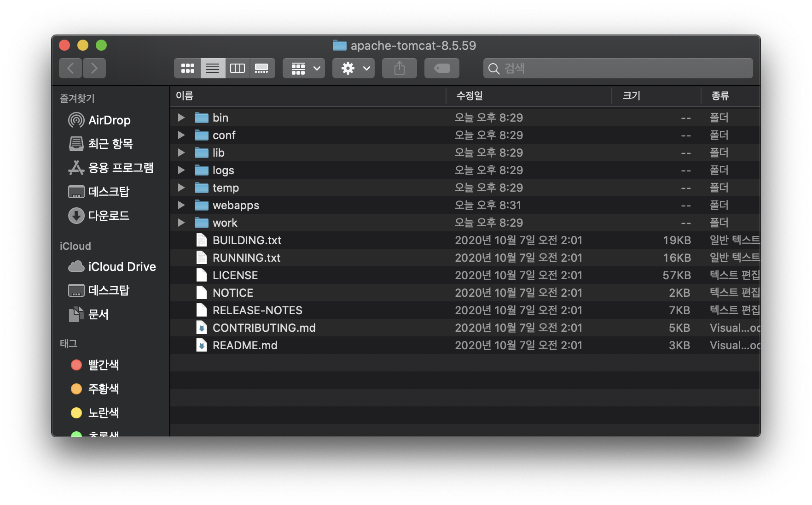
Task: Open iCloud Drive in the sidebar
Action: (112, 266)
